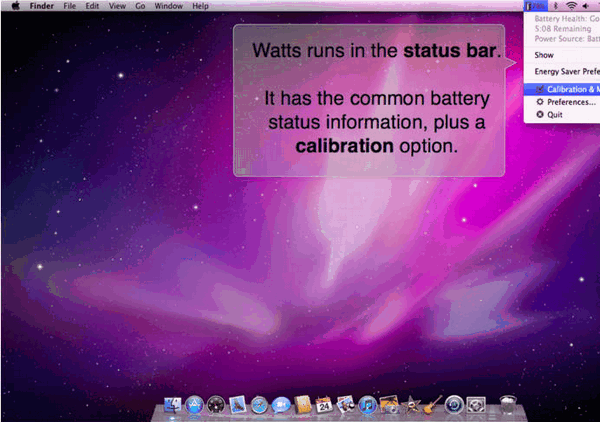This screenshot has width=600, height=422.
Task: Click the volume speaker icon
Action: pos(586,6)
